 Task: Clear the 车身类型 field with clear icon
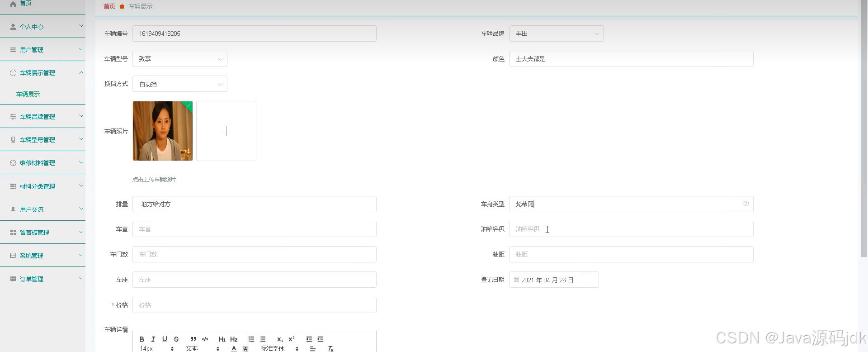(x=746, y=204)
